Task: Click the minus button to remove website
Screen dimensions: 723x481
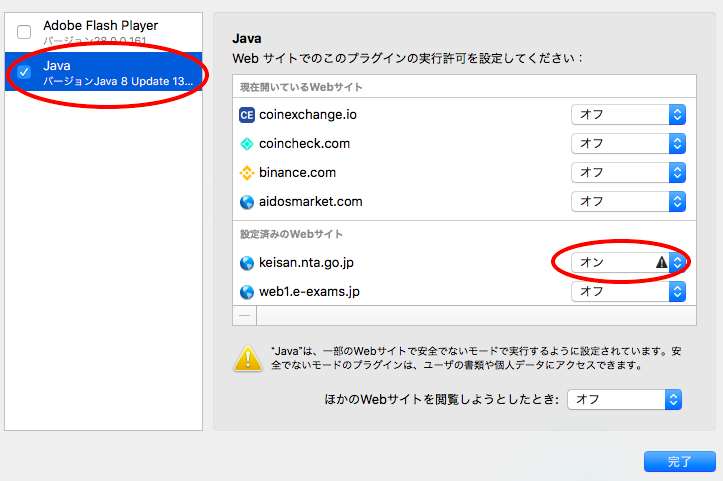Action: pos(245,315)
